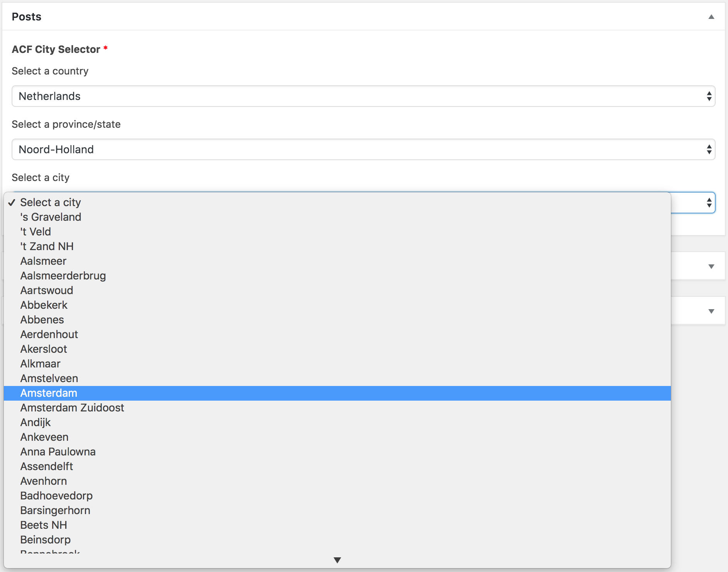The width and height of the screenshot is (728, 572).
Task: Open the Netherlands country dropdown
Action: pos(363,96)
